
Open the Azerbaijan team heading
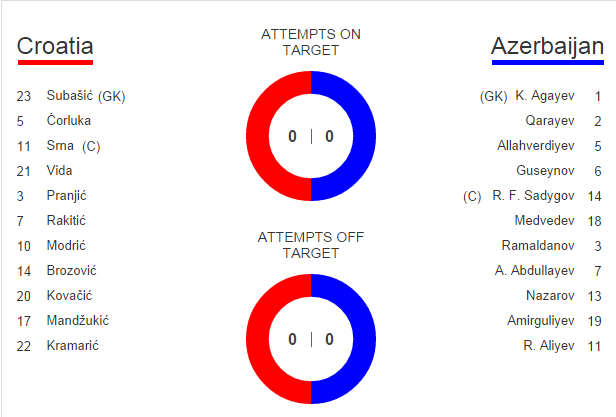click(547, 46)
